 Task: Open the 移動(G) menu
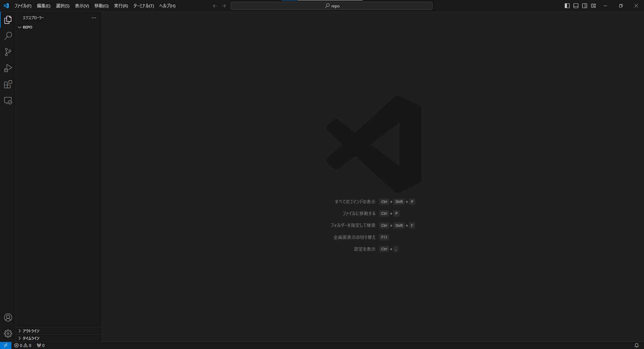pos(101,6)
